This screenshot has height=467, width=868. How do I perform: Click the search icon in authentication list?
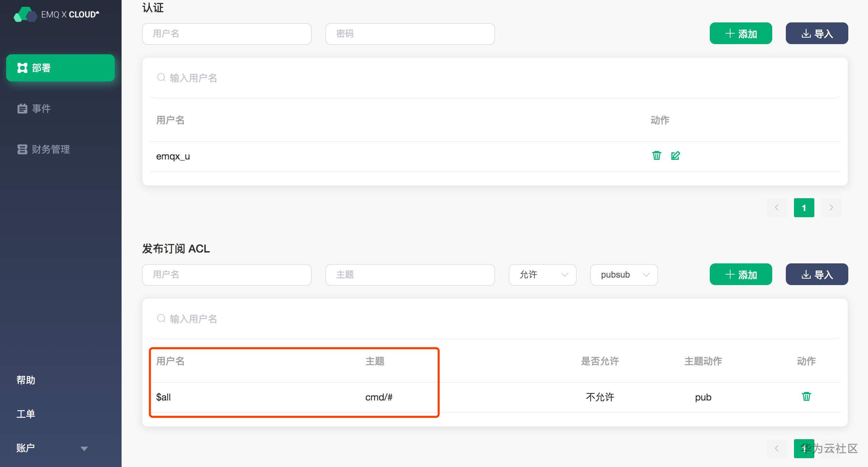[161, 78]
